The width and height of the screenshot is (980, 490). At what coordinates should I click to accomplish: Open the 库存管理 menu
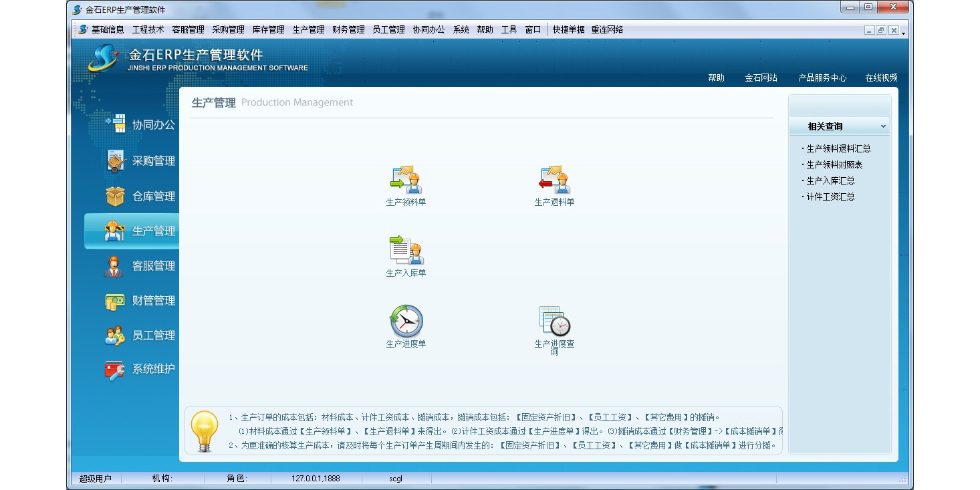pos(268,30)
